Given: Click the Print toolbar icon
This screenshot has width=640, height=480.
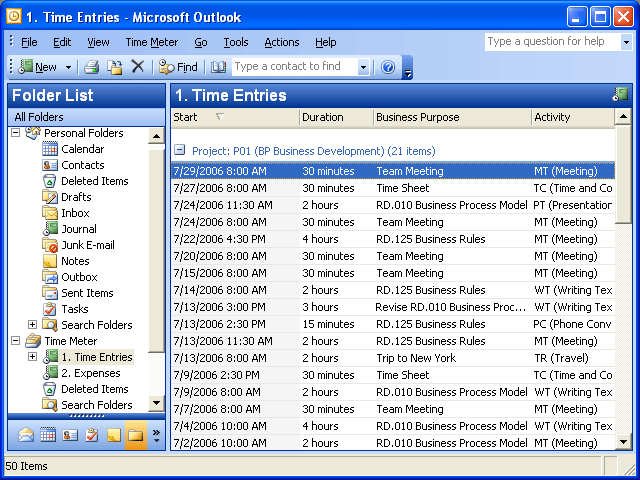Looking at the screenshot, I should pyautogui.click(x=92, y=67).
